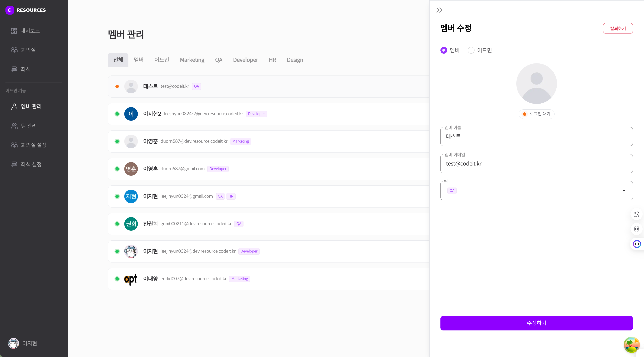Expand the 팀 team dropdown arrow
The image size is (644, 357).
click(624, 191)
